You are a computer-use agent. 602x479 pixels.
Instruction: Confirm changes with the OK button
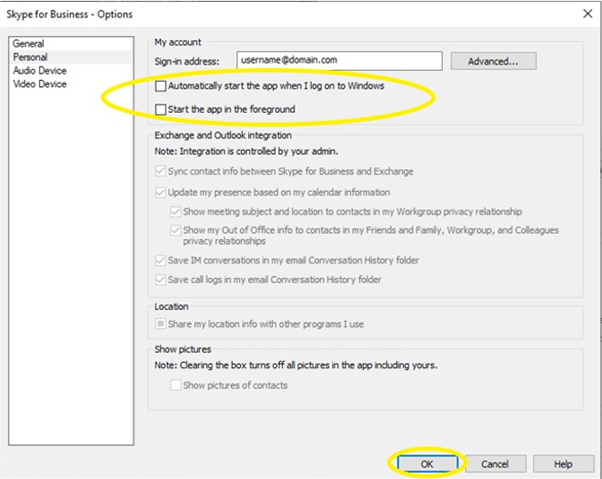[x=427, y=464]
